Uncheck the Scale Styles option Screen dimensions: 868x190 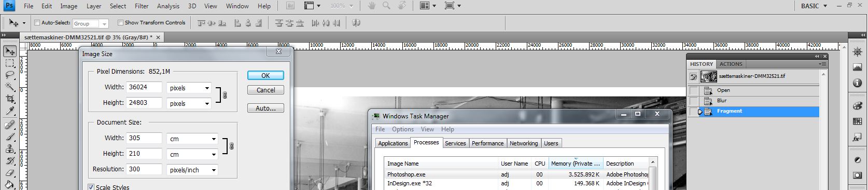pyautogui.click(x=91, y=187)
